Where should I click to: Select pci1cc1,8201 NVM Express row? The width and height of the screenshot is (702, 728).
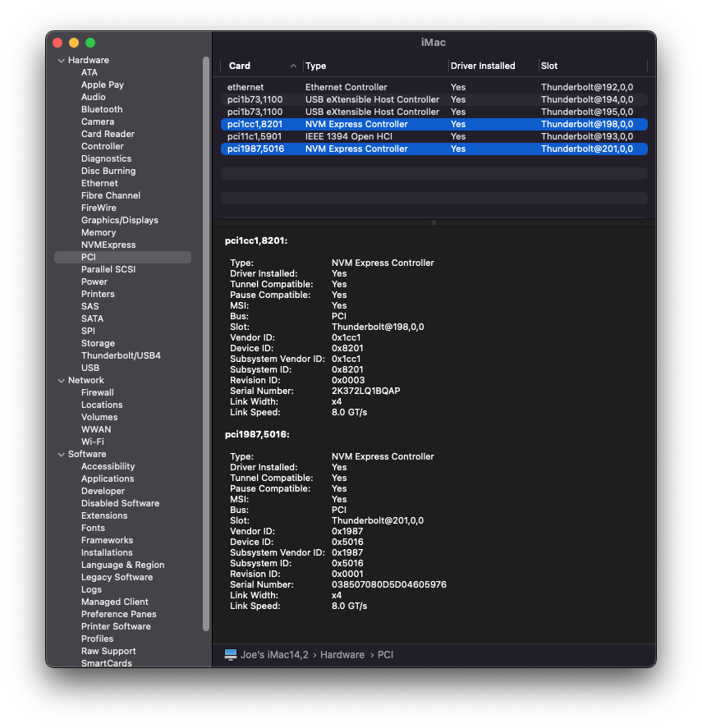tap(434, 124)
